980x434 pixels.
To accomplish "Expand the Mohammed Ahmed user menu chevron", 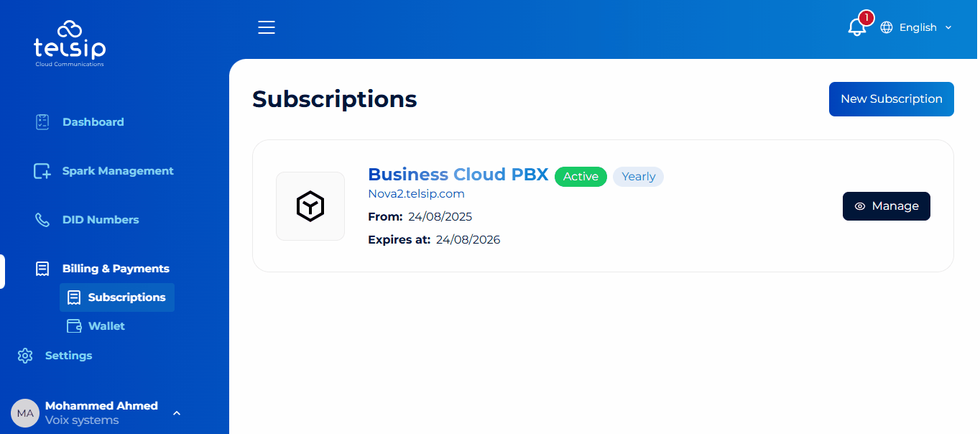I will point(177,413).
